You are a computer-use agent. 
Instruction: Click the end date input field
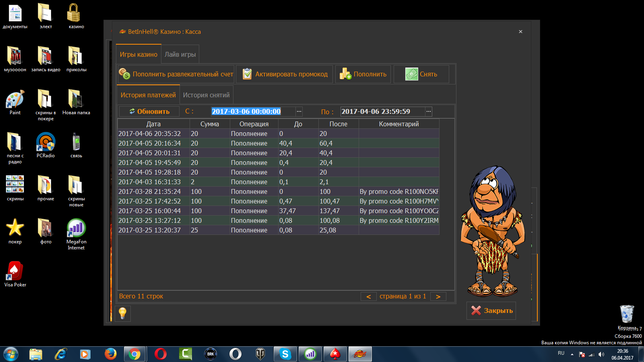tap(382, 111)
